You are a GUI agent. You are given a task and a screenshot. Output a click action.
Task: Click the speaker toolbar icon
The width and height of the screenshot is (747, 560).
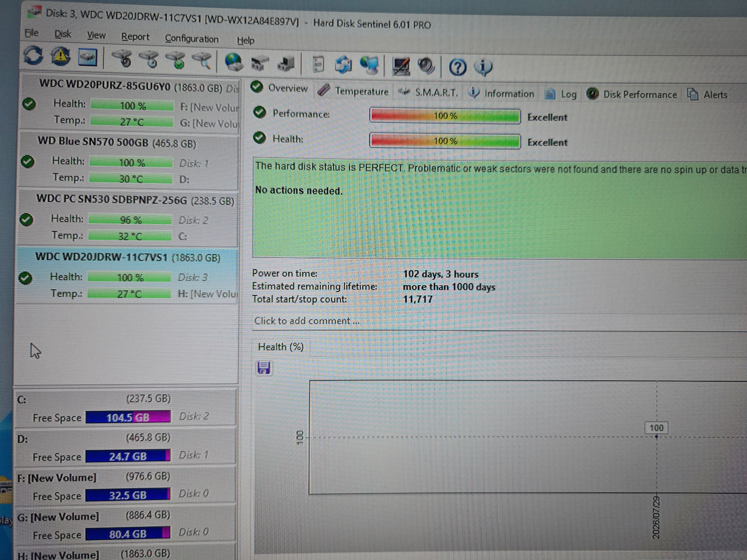pyautogui.click(x=426, y=66)
